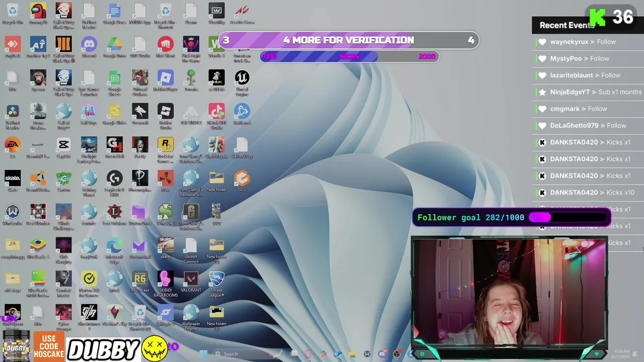644x362 pixels.
Task: Open the Proton Mail desktop shortcut
Action: 140,248
